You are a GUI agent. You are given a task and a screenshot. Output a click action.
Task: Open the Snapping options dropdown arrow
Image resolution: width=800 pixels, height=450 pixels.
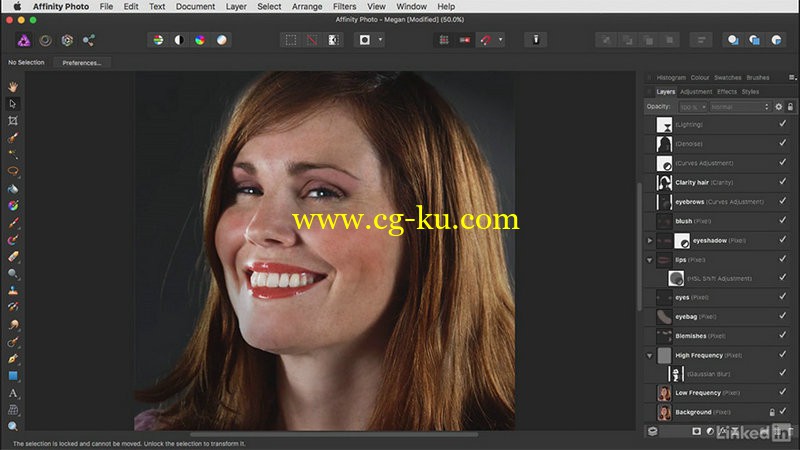pyautogui.click(x=501, y=40)
